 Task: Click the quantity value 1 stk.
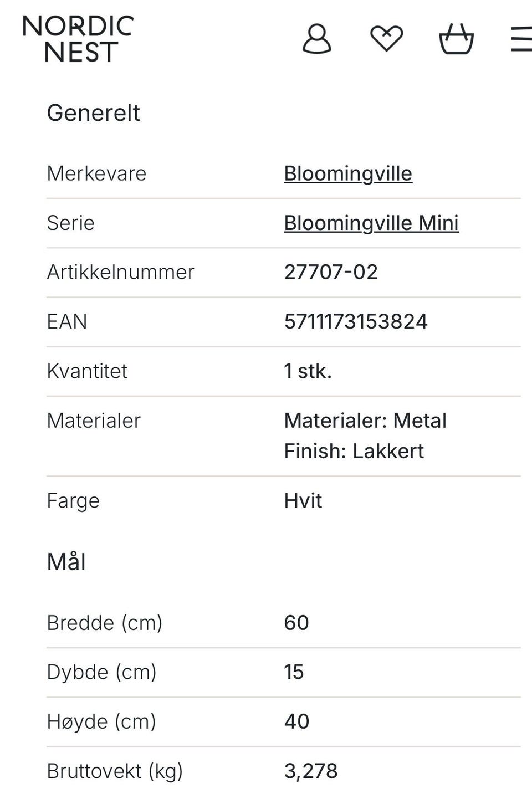click(x=308, y=371)
